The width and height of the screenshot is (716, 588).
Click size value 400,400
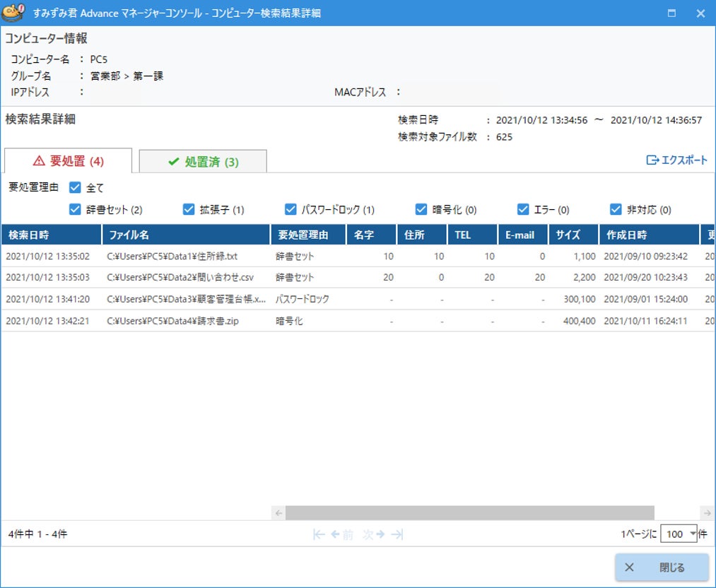[x=579, y=321]
